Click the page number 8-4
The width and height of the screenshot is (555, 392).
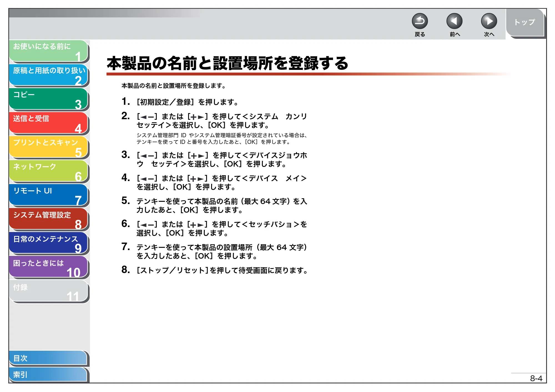(536, 378)
